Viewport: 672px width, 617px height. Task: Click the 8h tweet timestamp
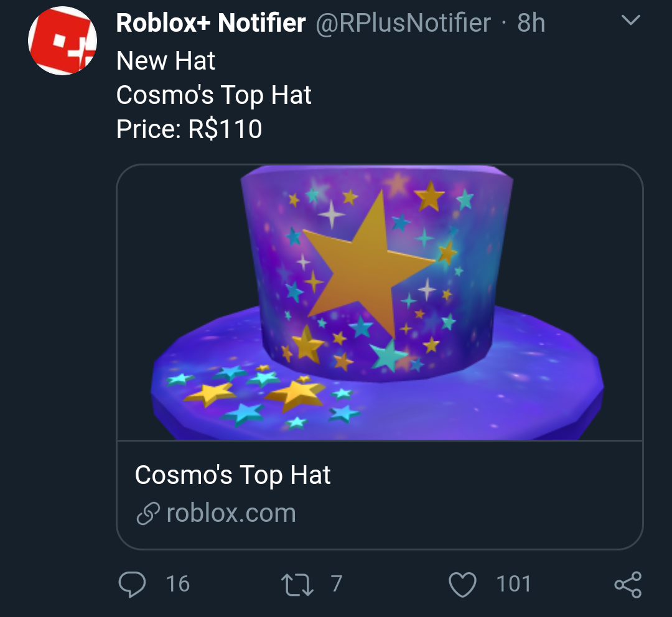(x=531, y=24)
